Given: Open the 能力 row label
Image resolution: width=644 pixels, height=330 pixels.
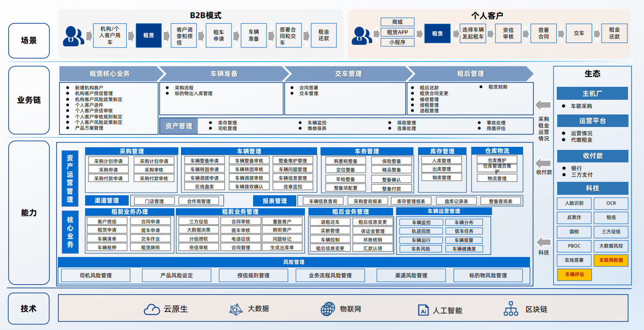Looking at the screenshot, I should (29, 213).
